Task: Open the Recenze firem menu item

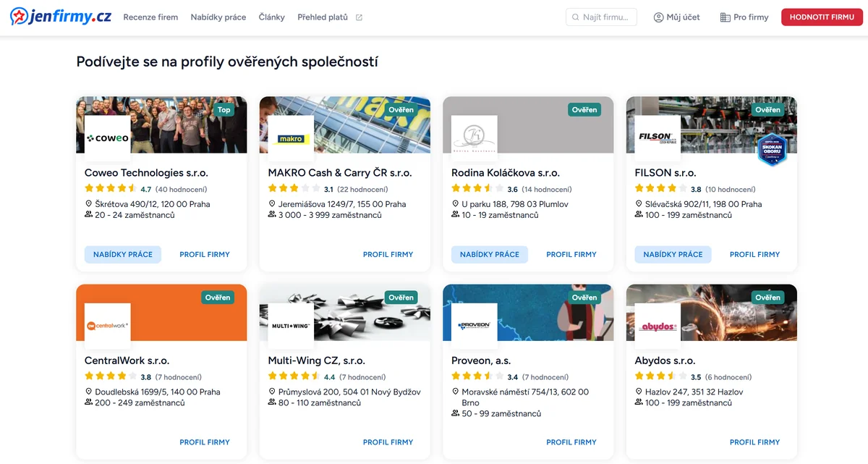Action: [150, 17]
